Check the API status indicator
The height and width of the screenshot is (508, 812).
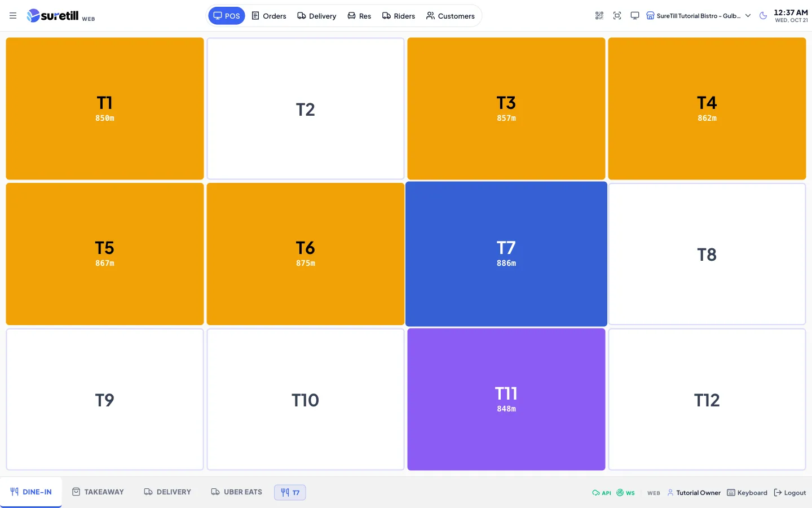(x=602, y=493)
